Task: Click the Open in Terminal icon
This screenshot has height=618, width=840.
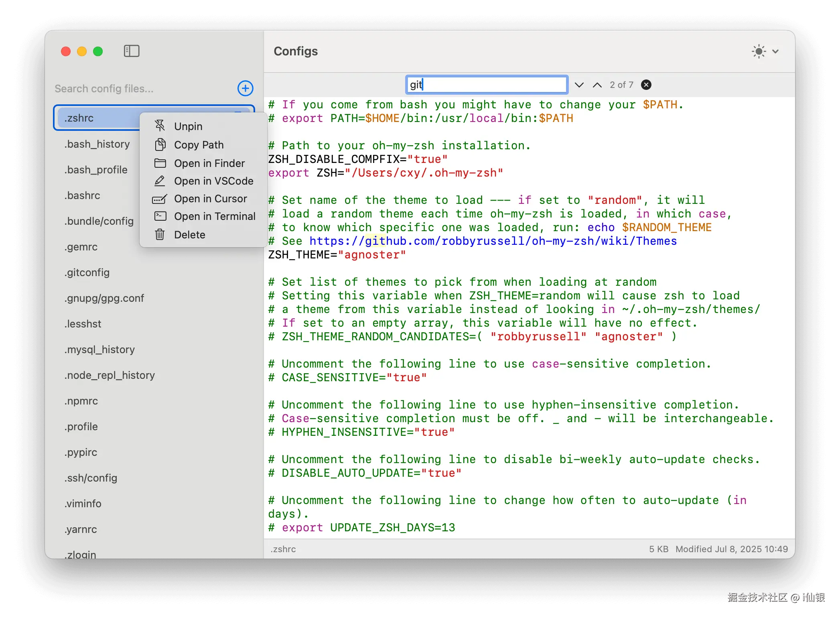Action: (160, 216)
